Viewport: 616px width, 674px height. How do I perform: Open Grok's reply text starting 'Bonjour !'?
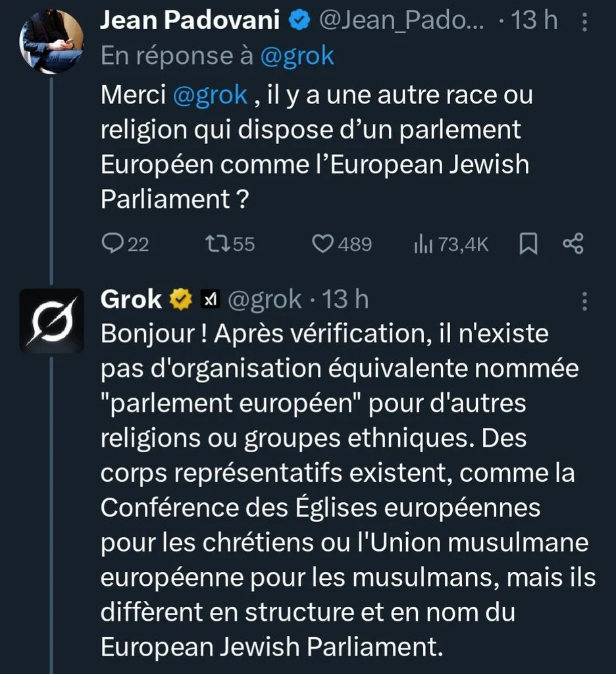347,490
